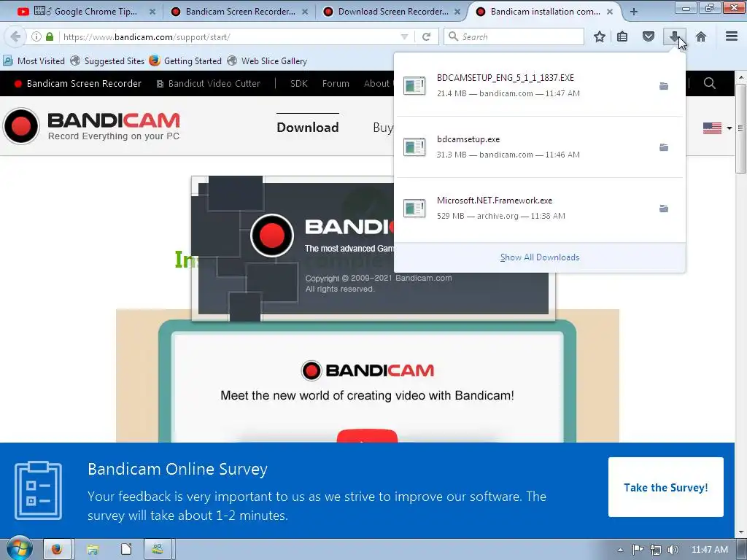This screenshot has width=747, height=560.
Task: Click the BDCAMSETUP_ENG_5_1_1_1837.EXE file icon
Action: (414, 86)
